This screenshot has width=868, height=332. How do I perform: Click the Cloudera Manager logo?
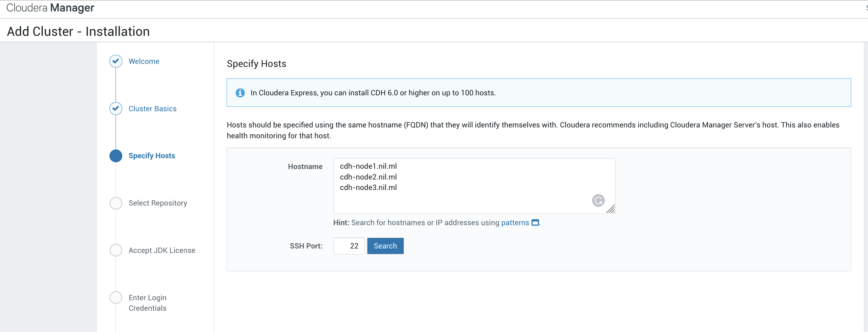click(x=50, y=8)
